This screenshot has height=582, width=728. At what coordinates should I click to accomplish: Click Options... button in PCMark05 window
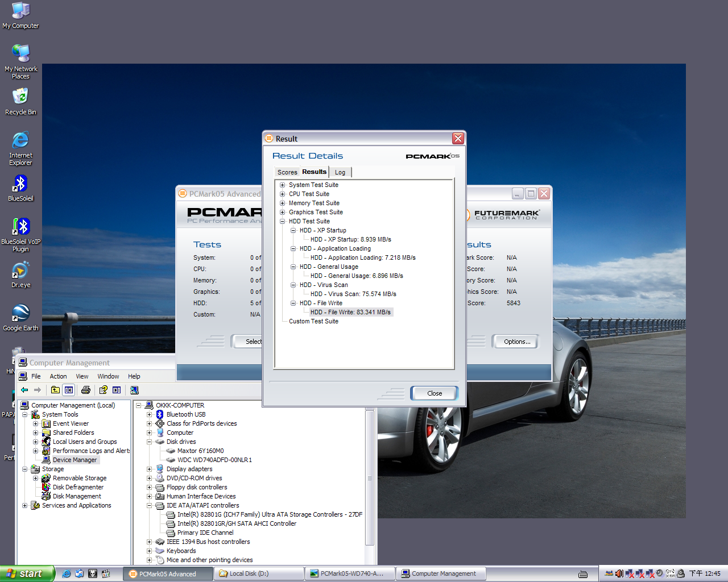[x=516, y=342]
